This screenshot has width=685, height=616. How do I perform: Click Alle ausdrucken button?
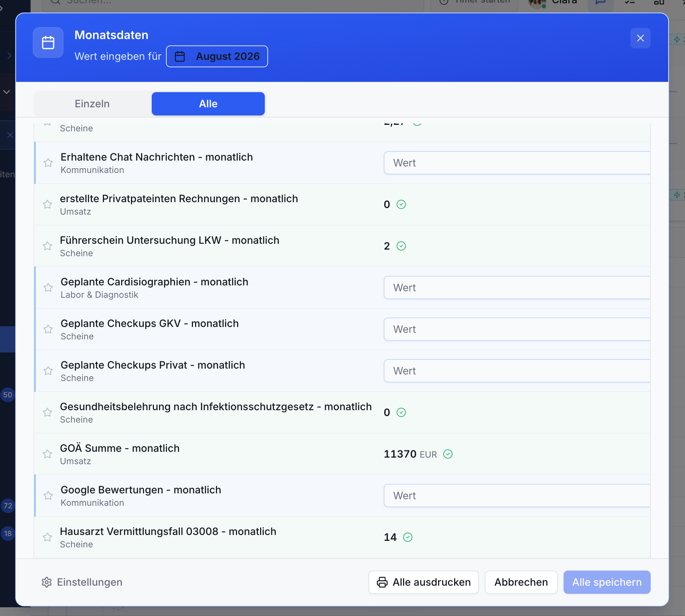click(423, 582)
